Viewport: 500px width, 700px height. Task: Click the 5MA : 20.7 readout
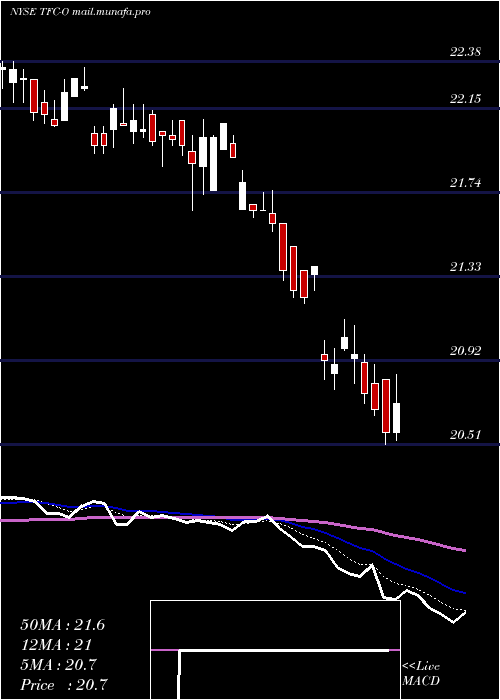tap(58, 665)
